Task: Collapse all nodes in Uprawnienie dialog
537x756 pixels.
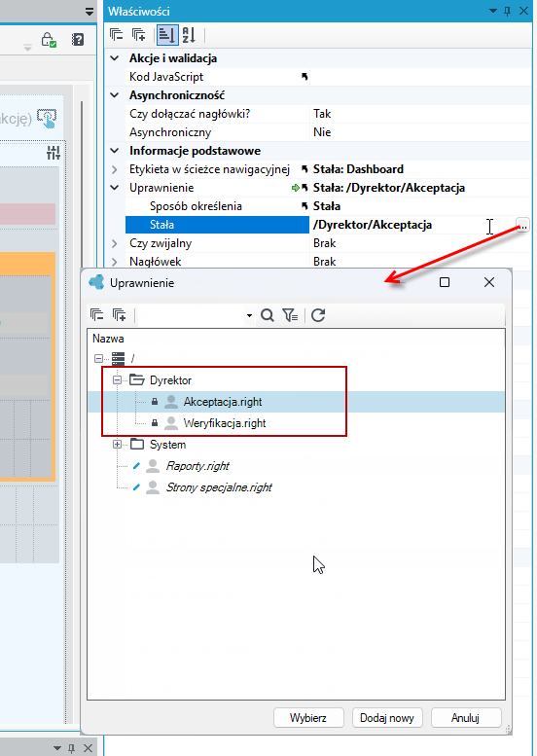Action: tap(97, 315)
